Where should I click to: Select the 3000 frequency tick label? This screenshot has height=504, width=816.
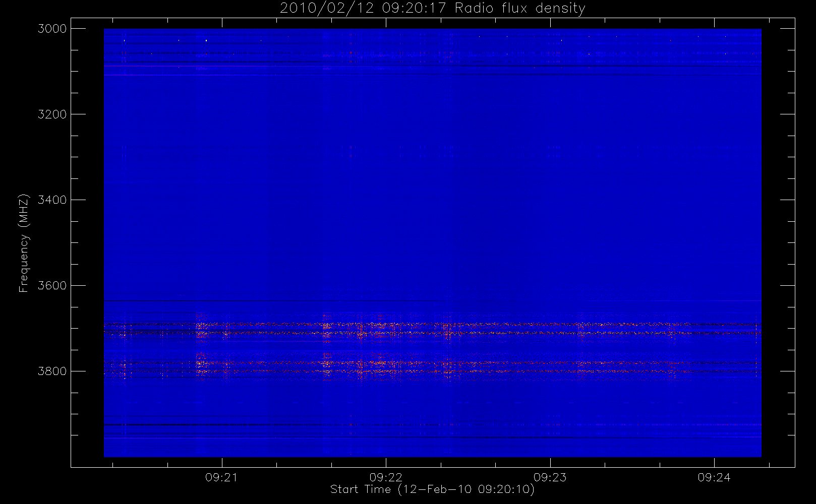52,29
